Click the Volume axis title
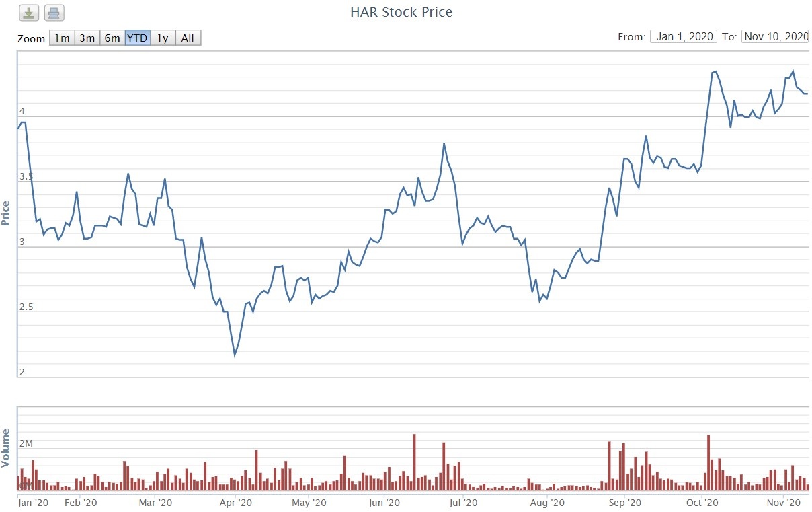This screenshot has height=512, width=812. (x=6, y=448)
